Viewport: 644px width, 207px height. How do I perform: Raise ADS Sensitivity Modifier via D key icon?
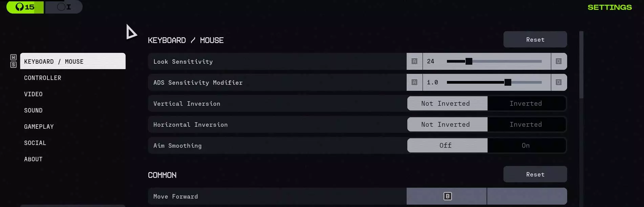click(x=559, y=82)
